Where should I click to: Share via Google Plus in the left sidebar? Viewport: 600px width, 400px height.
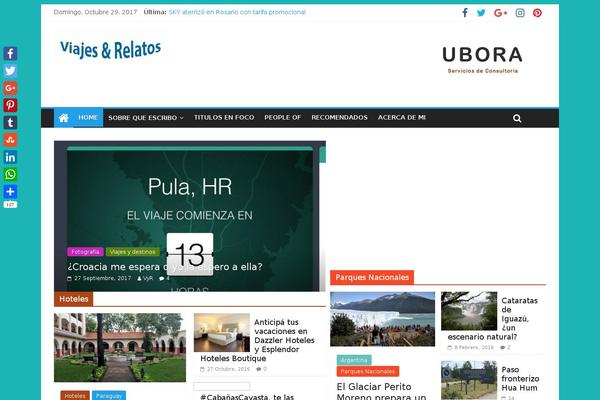pos(10,88)
